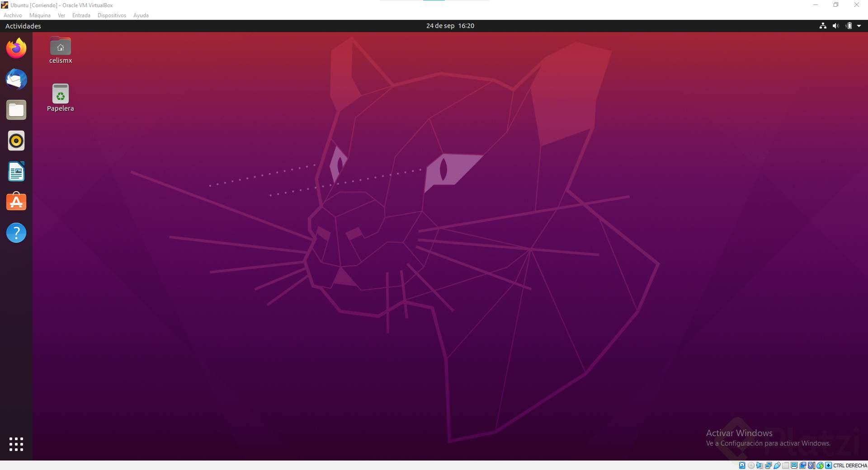Click the volume speaker icon in top bar
Viewport: 868px width, 470px height.
click(835, 26)
